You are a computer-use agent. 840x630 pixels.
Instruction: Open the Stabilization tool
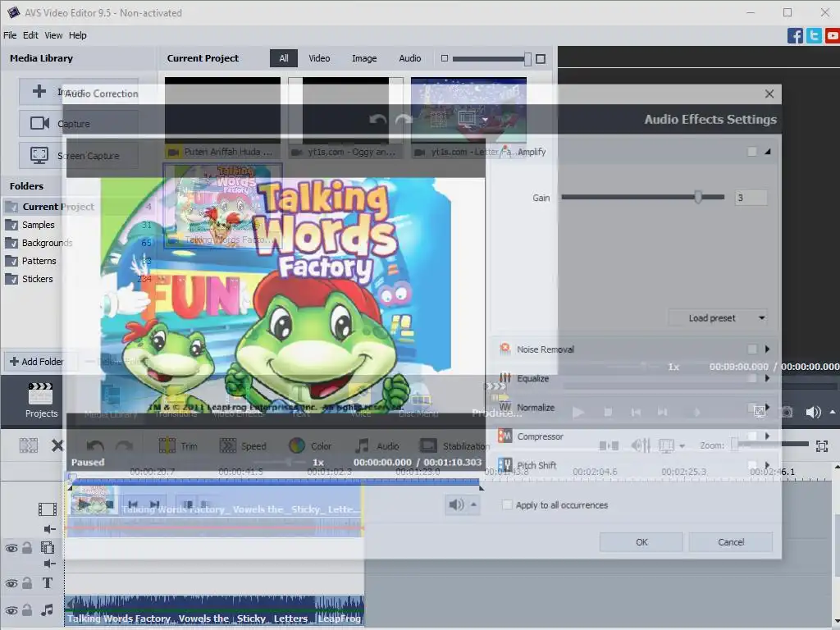454,445
